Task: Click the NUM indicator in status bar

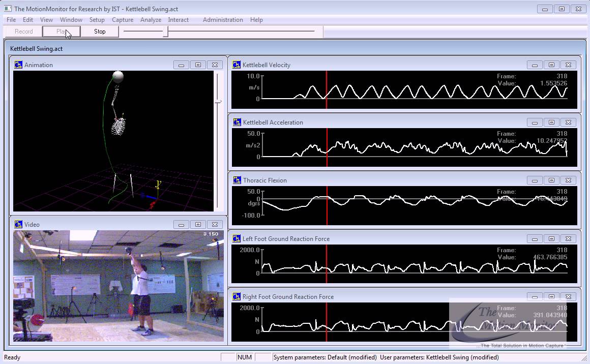Action: [x=245, y=357]
